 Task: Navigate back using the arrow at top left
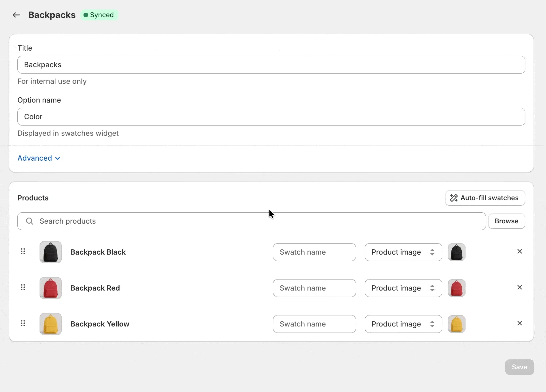point(16,15)
